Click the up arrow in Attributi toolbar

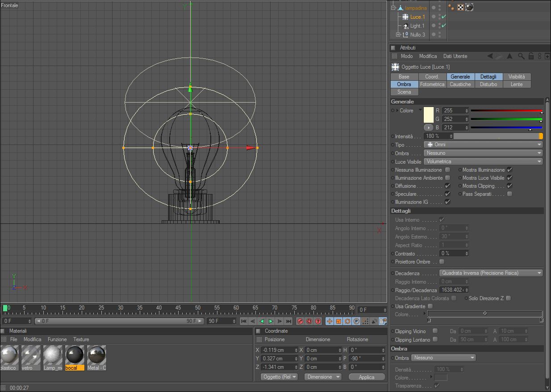click(509, 56)
